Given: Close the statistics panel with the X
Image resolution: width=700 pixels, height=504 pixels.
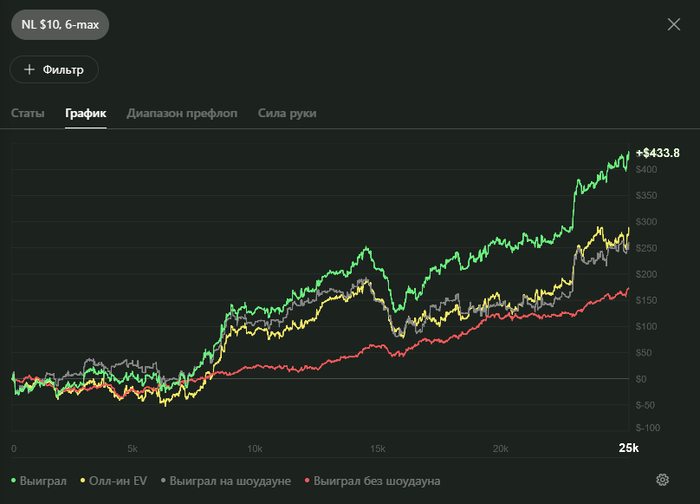Looking at the screenshot, I should (674, 24).
